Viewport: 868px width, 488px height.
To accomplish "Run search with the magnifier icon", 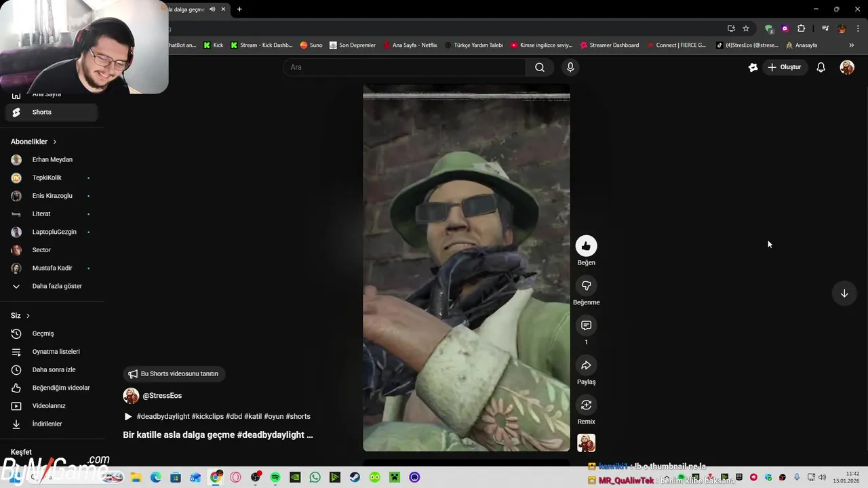I will tap(539, 67).
